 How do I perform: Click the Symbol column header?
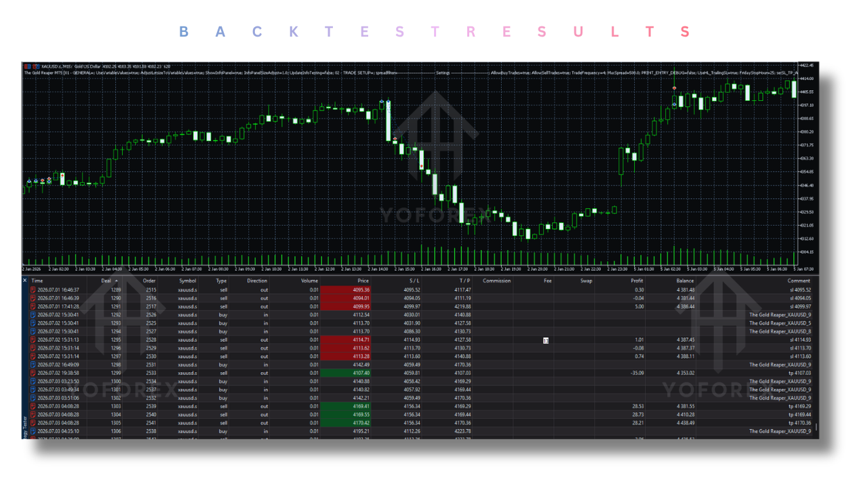(188, 281)
